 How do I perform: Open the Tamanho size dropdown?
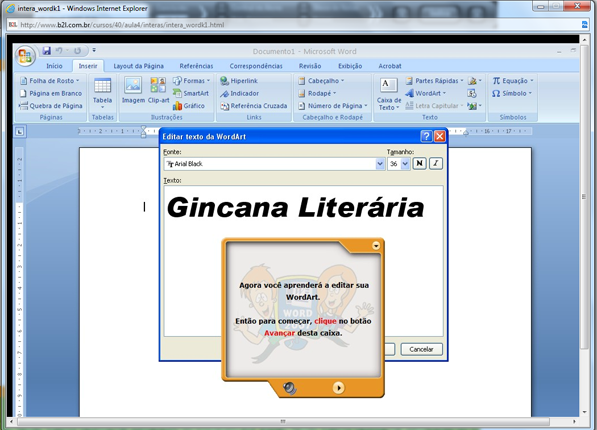click(405, 164)
